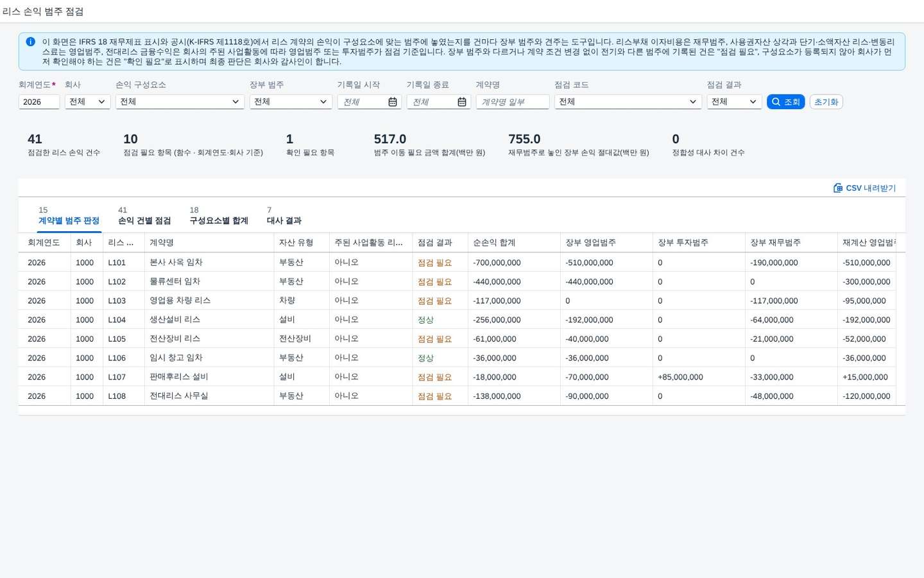Open the 구성요소별 합계 tab
This screenshot has width=924, height=578.
pyautogui.click(x=219, y=216)
